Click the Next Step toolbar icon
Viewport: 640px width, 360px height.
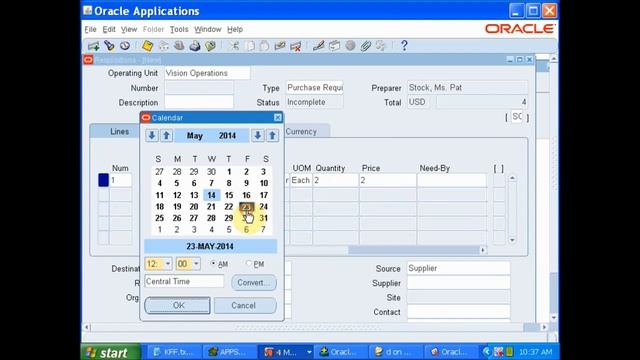pos(164,46)
